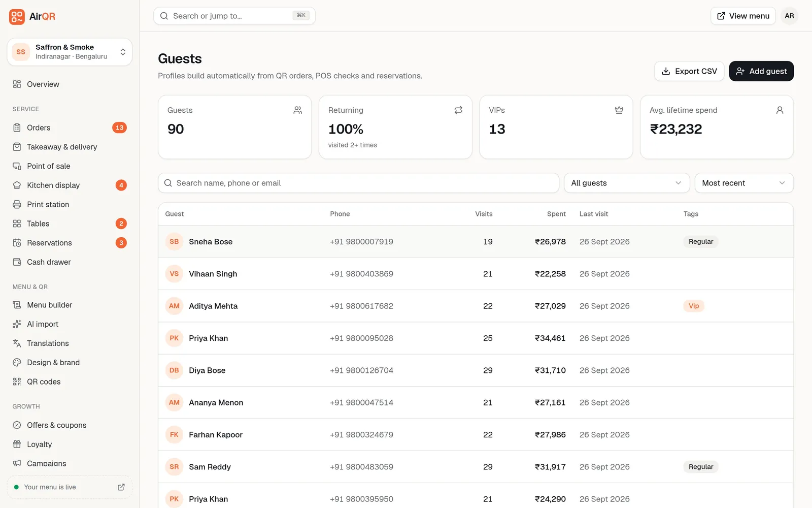This screenshot has width=812, height=508.
Task: Click the Print station printer icon
Action: [17, 205]
